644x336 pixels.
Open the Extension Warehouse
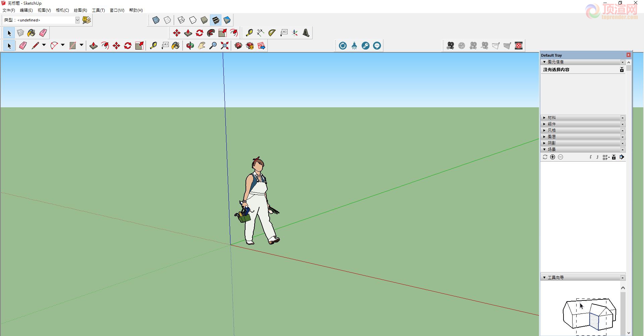point(250,46)
